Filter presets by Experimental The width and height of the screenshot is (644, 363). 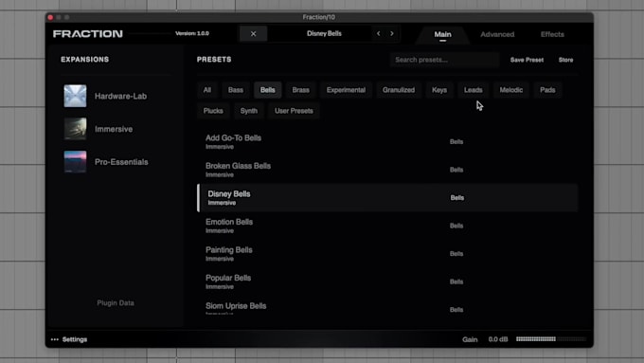click(x=346, y=90)
